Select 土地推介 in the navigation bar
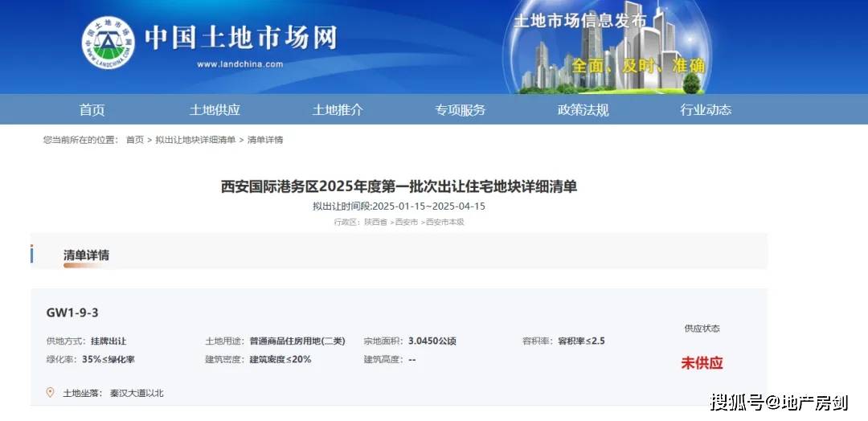The image size is (868, 421). (x=338, y=110)
